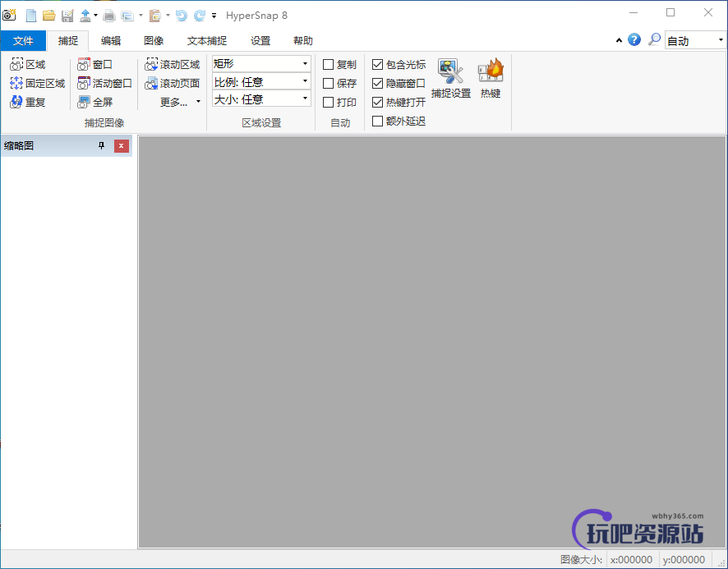This screenshot has height=569, width=728.
Task: Click the upload icon in quick toolbar
Action: pyautogui.click(x=85, y=16)
